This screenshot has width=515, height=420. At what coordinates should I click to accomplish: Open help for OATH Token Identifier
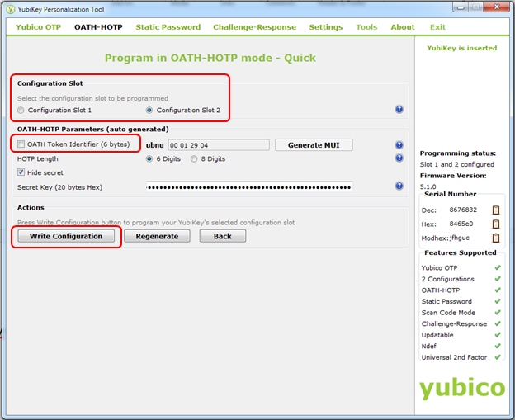coord(399,145)
